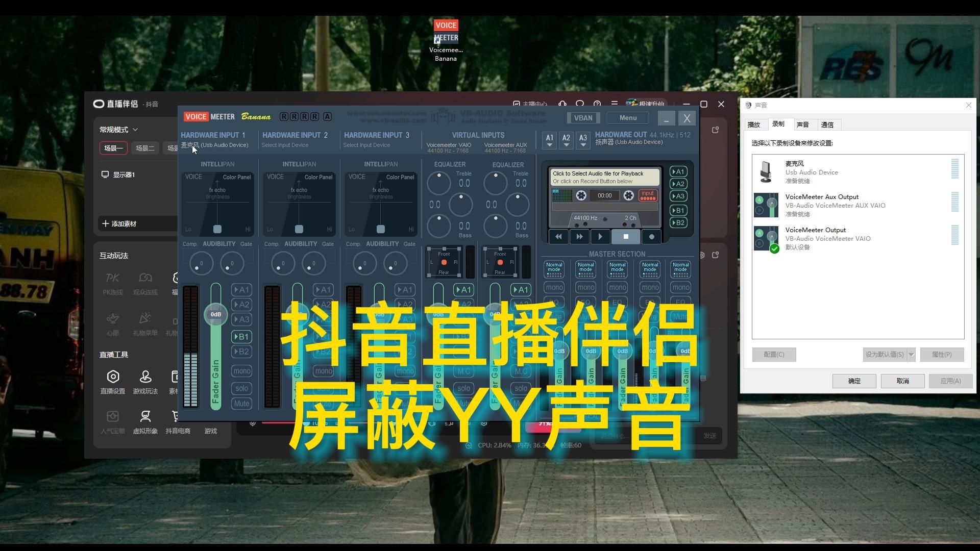Click Hardware Input 1 fader gain knob

click(216, 314)
